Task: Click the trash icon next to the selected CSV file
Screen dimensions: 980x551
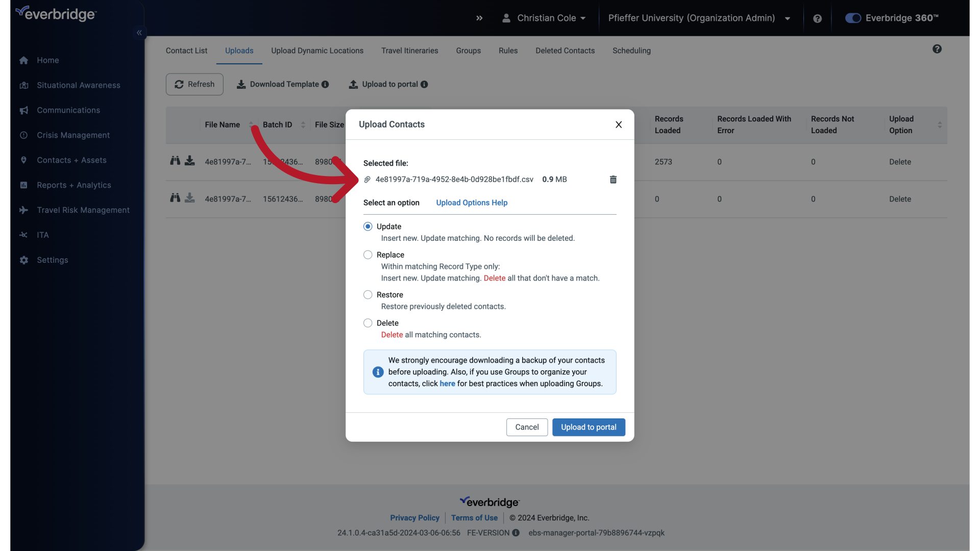Action: (x=612, y=180)
